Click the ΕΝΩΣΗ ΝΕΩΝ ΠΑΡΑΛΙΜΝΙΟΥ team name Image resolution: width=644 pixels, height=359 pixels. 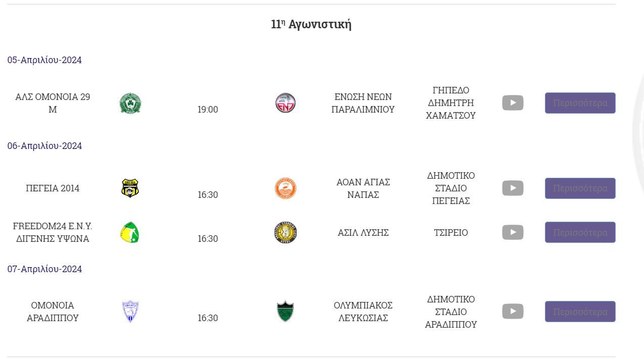363,103
